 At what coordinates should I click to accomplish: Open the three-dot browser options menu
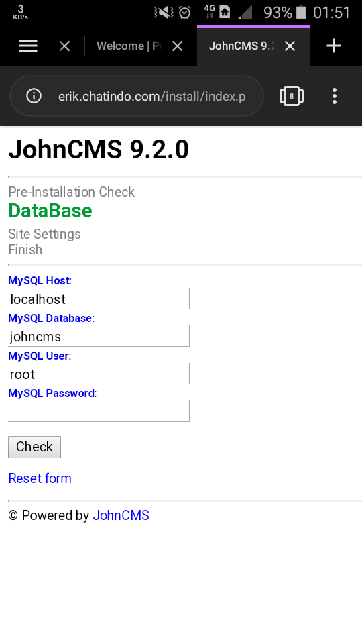335,96
